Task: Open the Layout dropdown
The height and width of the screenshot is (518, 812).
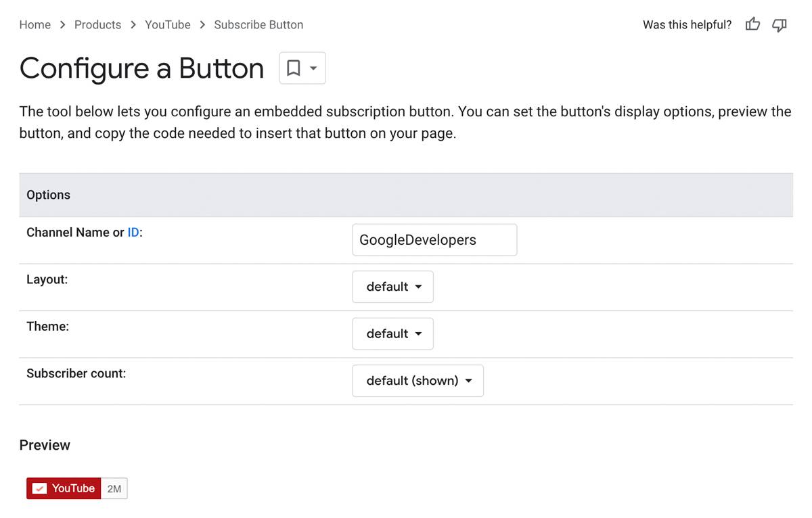Action: pyautogui.click(x=392, y=287)
